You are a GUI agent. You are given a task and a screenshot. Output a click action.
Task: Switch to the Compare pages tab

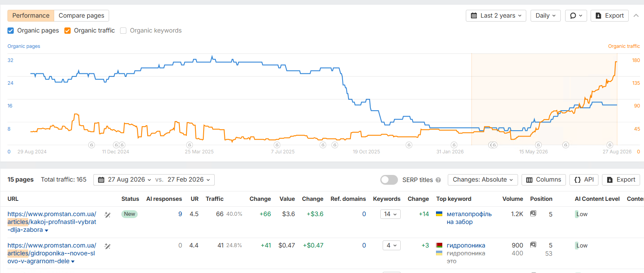pyautogui.click(x=81, y=16)
